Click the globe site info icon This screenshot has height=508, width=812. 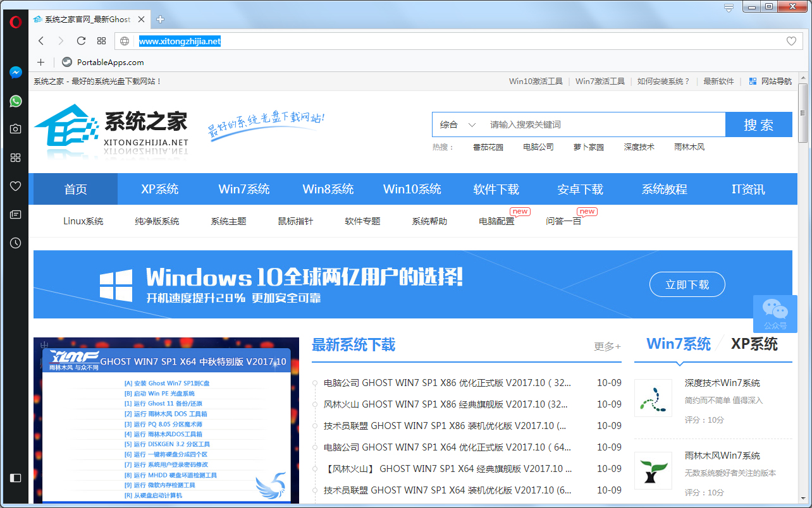coord(125,41)
